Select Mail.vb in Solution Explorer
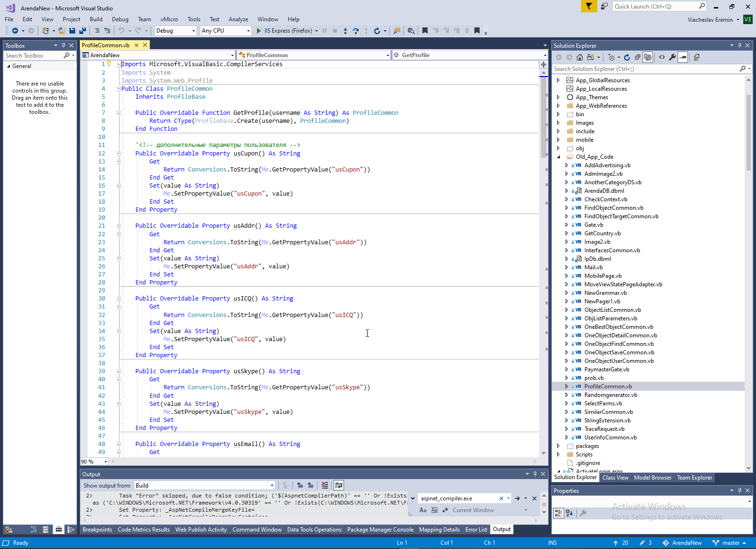Screen dimensions: 756x549 pyautogui.click(x=593, y=267)
